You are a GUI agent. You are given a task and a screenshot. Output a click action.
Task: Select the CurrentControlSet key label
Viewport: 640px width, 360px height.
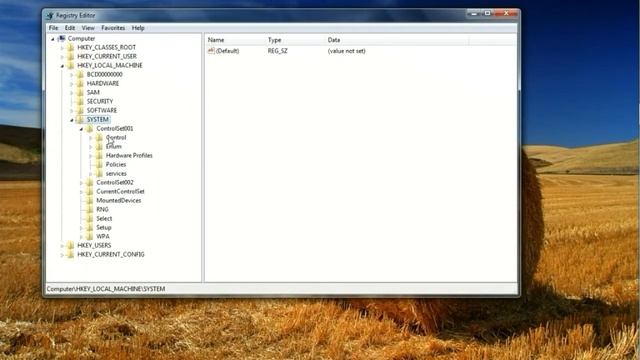(120, 191)
